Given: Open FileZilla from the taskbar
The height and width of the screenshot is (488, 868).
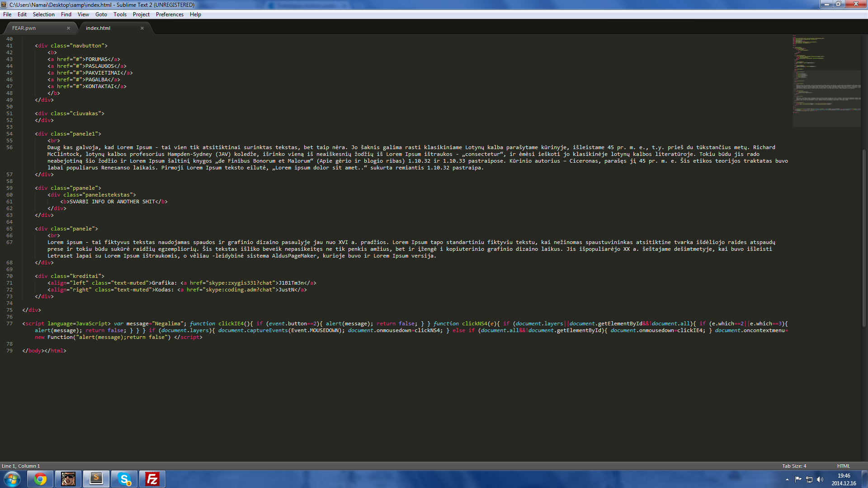Looking at the screenshot, I should tap(152, 479).
